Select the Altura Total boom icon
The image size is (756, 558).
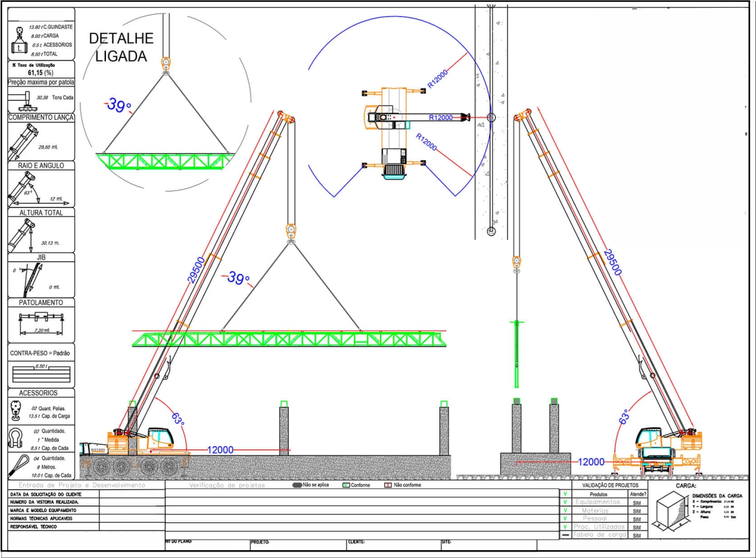[22, 235]
